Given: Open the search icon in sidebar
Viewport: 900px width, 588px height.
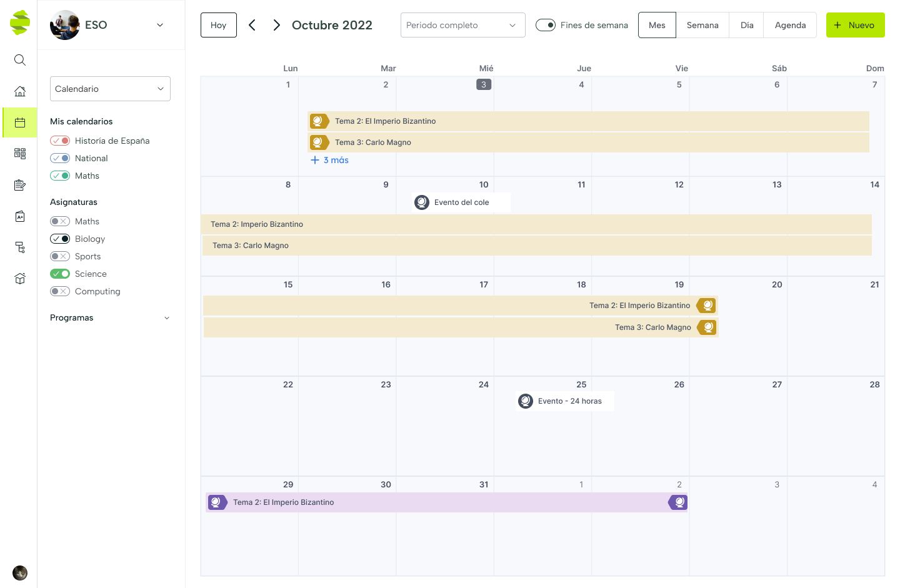Looking at the screenshot, I should click(x=20, y=60).
